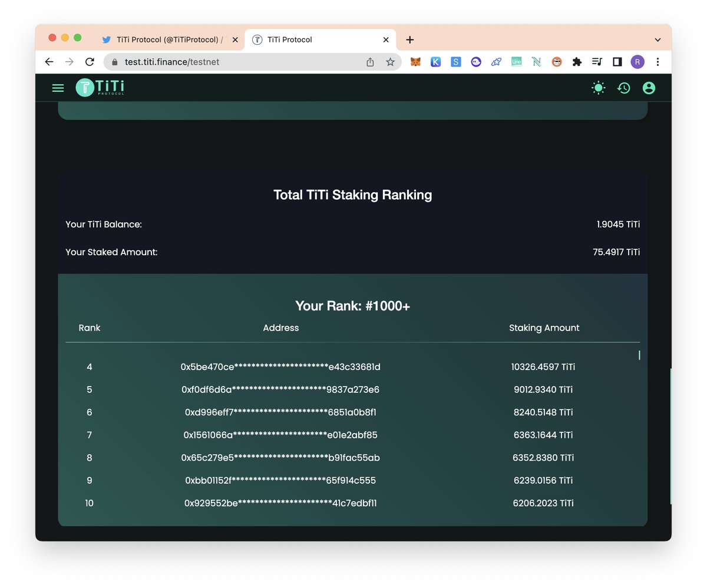Screen dimensions: 707x588
Task: Select address 0x5be470ce...e43c33681d
Action: coord(280,367)
